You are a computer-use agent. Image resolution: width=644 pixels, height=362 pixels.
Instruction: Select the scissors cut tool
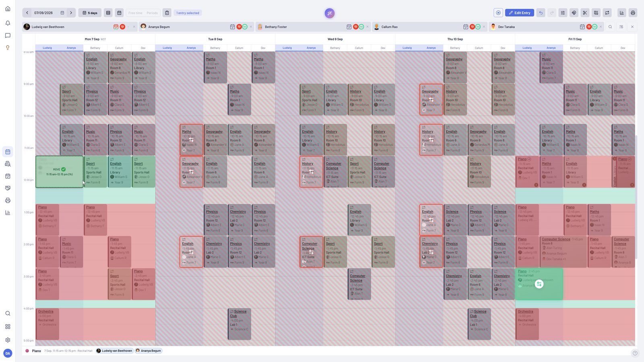click(585, 13)
